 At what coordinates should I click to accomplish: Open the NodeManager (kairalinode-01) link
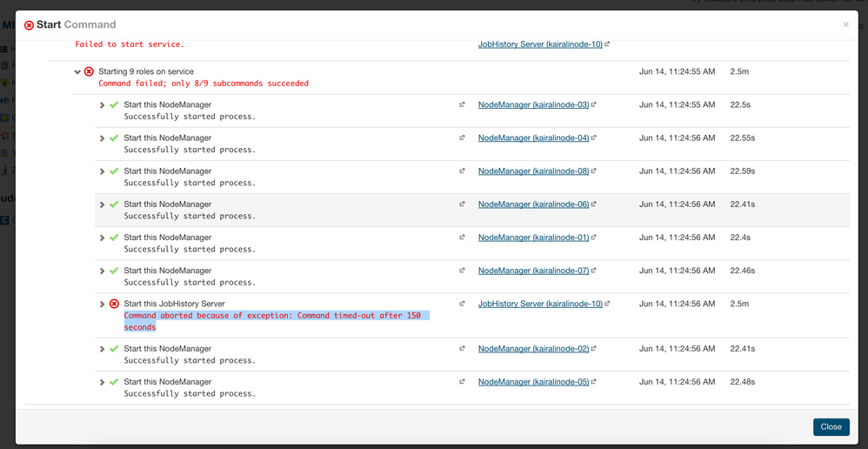[533, 238]
